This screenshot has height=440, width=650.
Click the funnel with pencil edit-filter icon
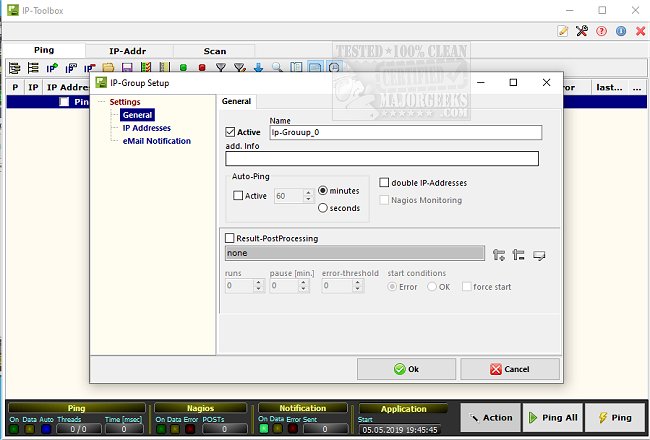click(240, 68)
